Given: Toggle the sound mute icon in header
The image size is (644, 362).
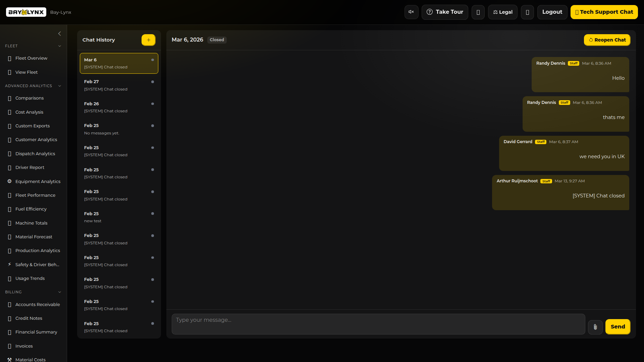Looking at the screenshot, I should pyautogui.click(x=411, y=12).
